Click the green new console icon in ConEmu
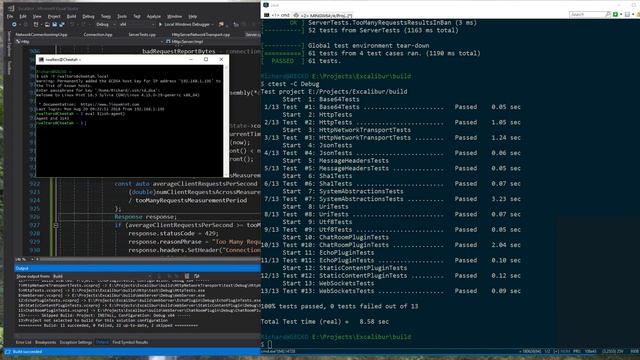The image size is (640, 360). [x=616, y=14]
